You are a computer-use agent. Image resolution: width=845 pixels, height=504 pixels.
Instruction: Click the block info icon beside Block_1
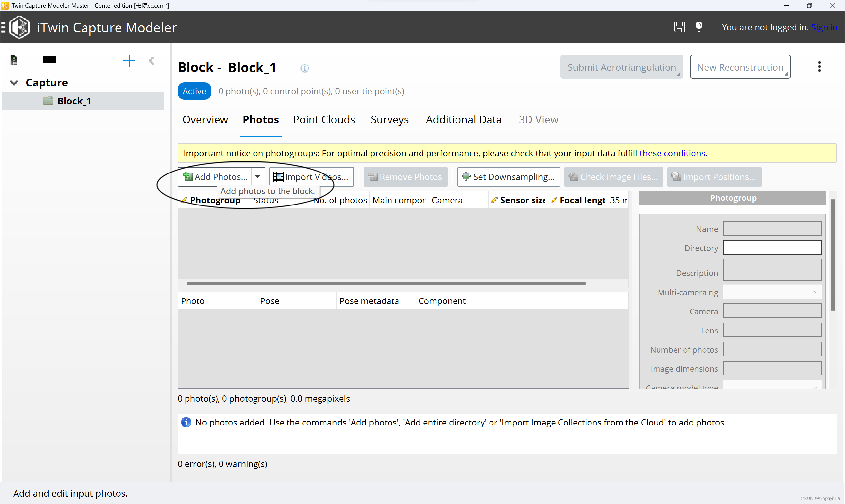point(304,68)
